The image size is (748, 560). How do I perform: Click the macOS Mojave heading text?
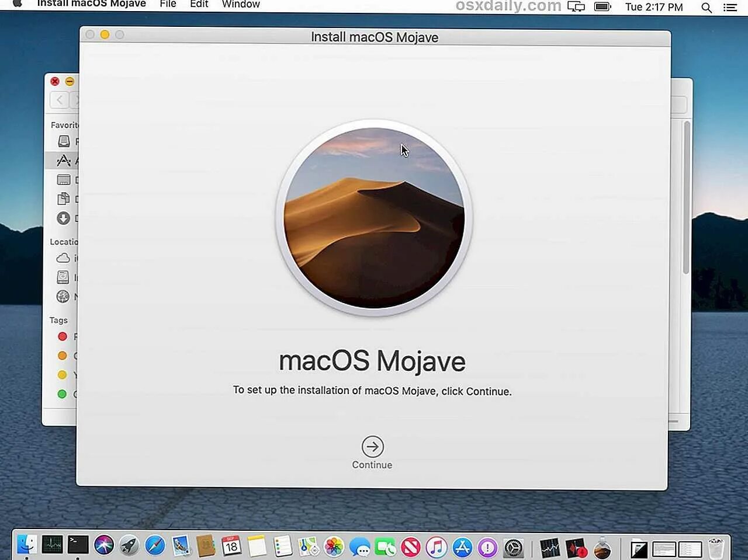point(372,361)
